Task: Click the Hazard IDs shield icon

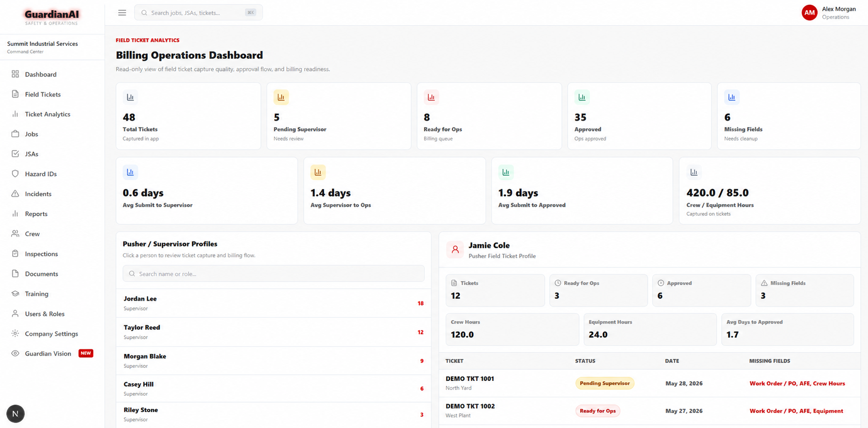Action: (15, 173)
